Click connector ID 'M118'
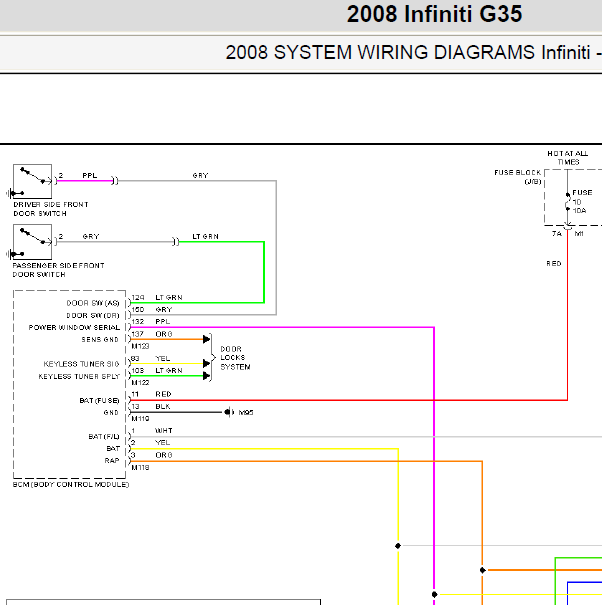This screenshot has height=605, width=602. (x=140, y=467)
